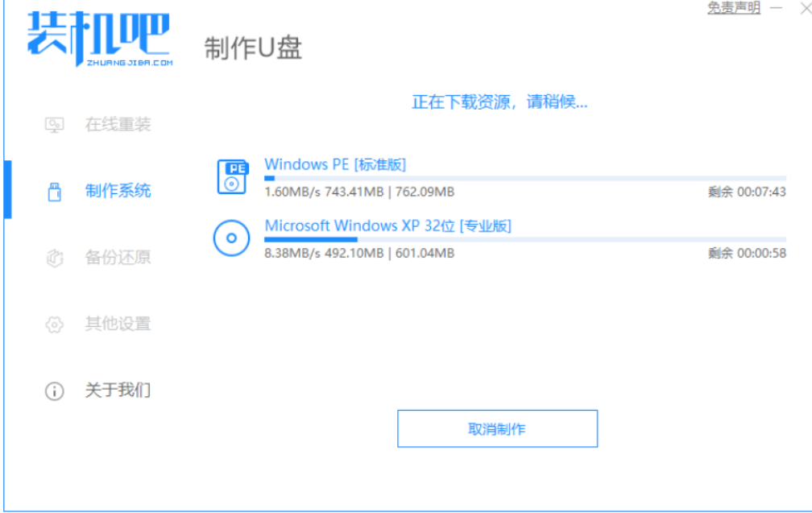The image size is (812, 513).
Task: Click the Windows XP disc icon
Action: pos(231,238)
